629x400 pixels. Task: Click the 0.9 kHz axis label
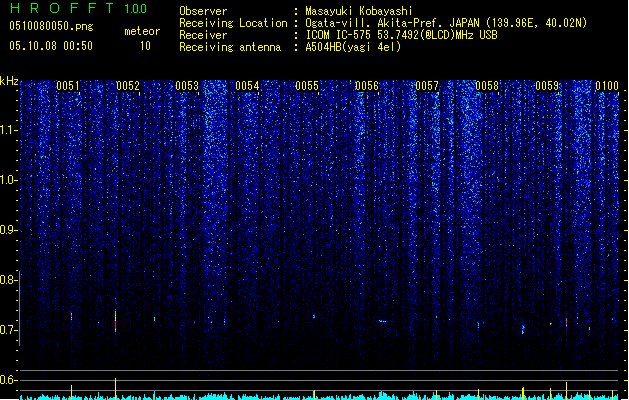[9, 230]
